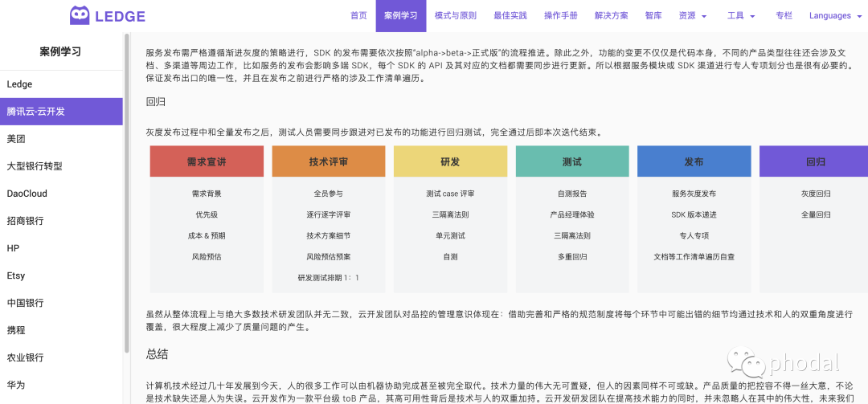
Task: Open the 招商银行 case study
Action: point(61,221)
